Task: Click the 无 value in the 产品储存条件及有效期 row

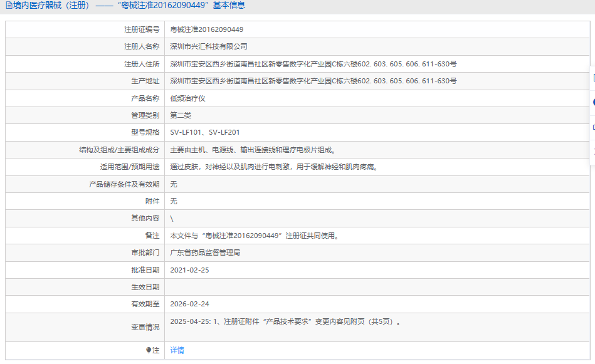Action: point(174,184)
